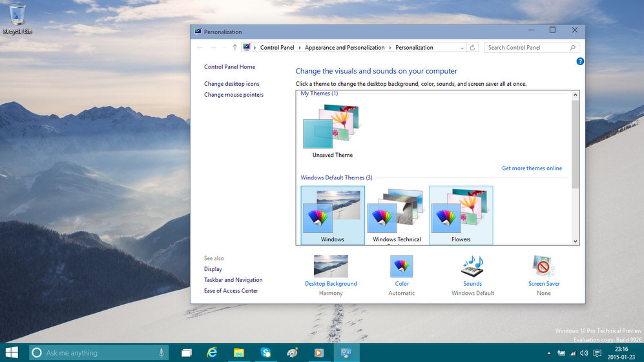Click the theme list scroll down arrow
The height and width of the screenshot is (362, 644).
[x=576, y=241]
